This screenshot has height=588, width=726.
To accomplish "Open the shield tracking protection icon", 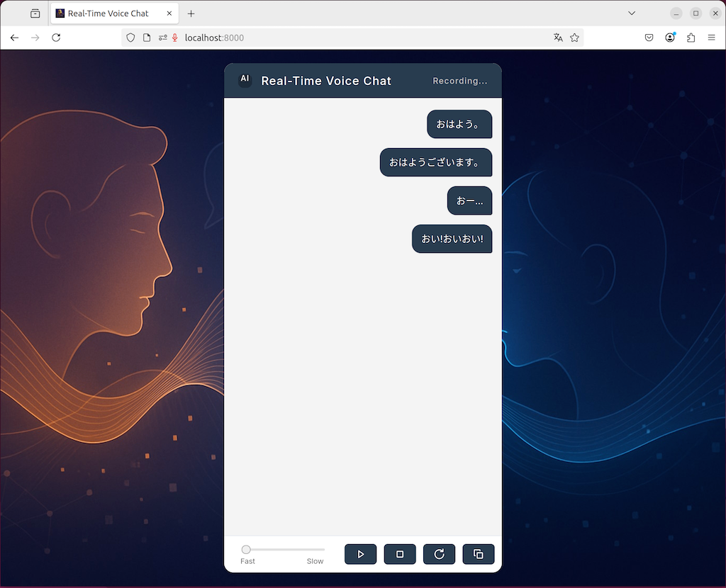I will [130, 38].
